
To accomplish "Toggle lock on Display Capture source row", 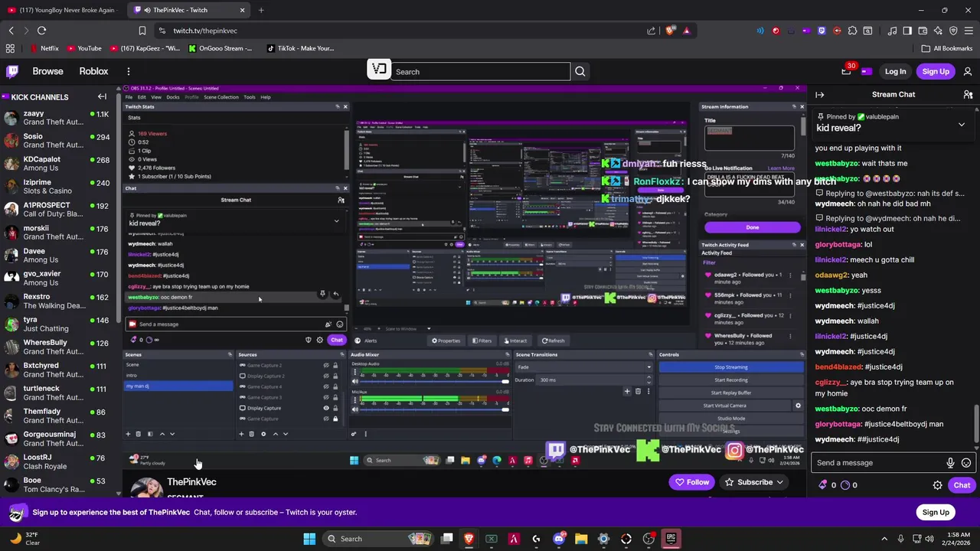I will click(x=335, y=408).
